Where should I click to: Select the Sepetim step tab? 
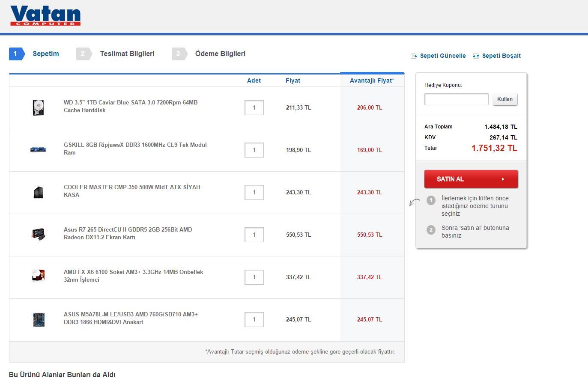point(46,54)
